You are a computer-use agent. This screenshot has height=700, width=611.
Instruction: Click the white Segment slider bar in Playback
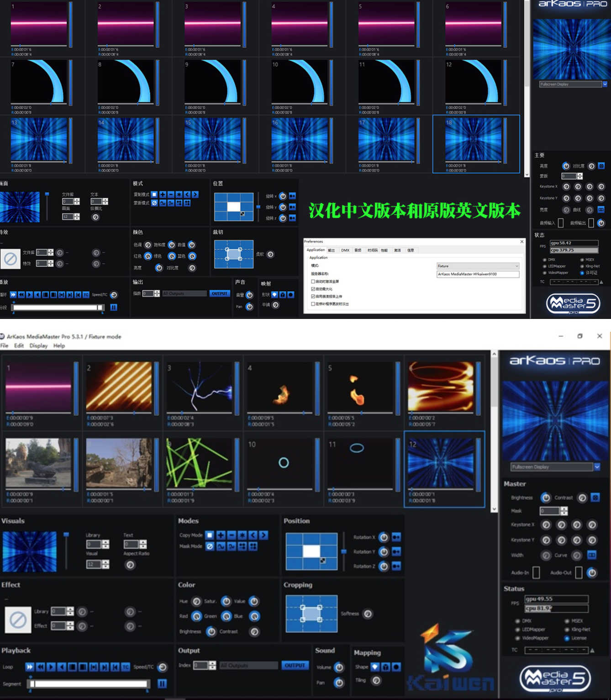coord(90,684)
